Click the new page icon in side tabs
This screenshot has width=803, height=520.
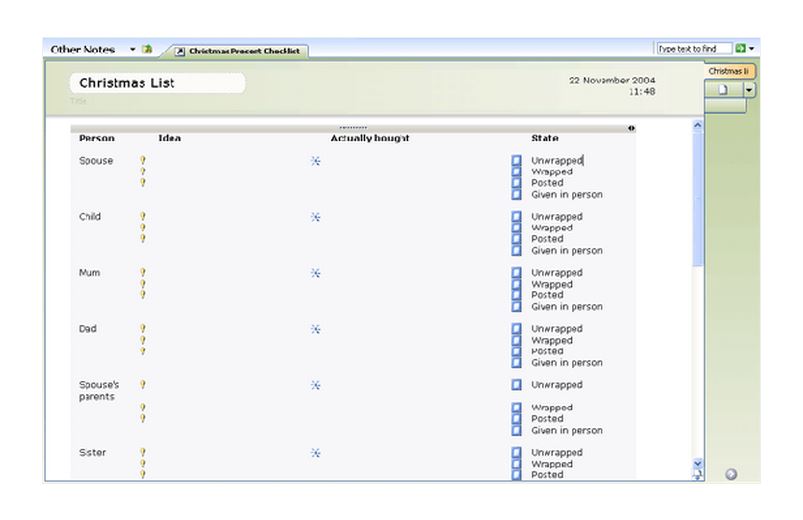coord(723,90)
